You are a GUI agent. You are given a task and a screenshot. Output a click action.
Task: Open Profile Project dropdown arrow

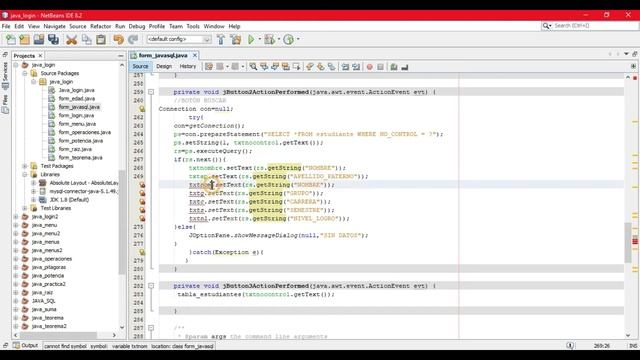point(298,39)
